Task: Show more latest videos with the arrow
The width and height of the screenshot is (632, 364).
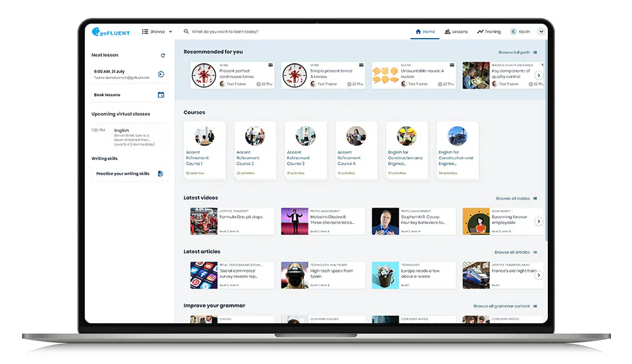Action: (539, 221)
